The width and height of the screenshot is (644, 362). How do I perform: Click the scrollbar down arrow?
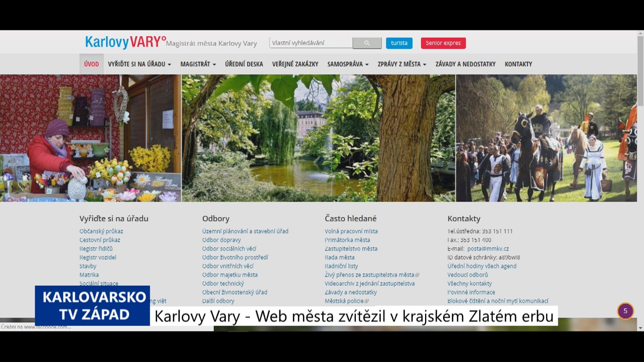click(x=640, y=328)
